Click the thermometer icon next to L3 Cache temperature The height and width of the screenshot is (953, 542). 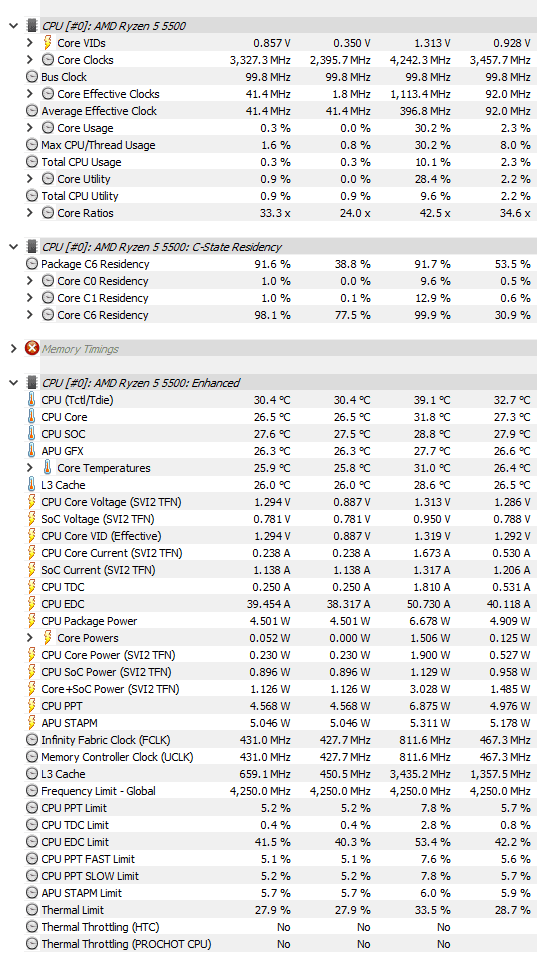[x=32, y=485]
